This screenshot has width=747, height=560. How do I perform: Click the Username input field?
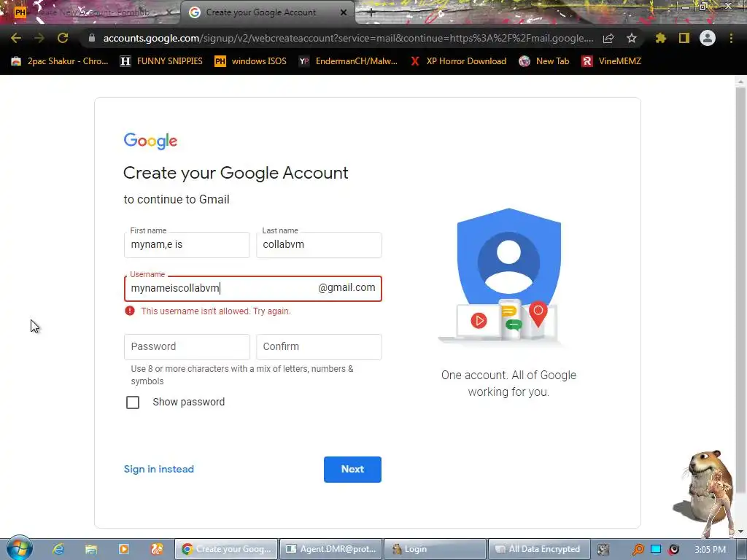click(x=253, y=289)
